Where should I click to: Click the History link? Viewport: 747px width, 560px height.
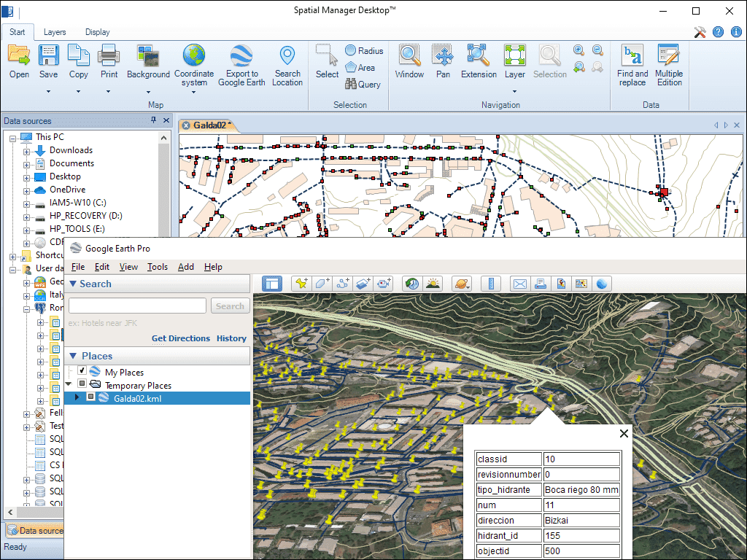pyautogui.click(x=231, y=338)
